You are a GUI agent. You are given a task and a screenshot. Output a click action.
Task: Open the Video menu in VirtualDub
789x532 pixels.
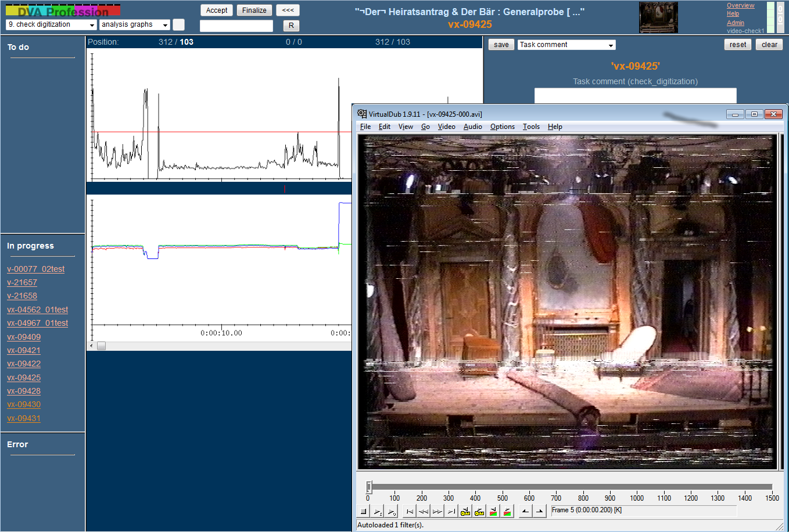(446, 127)
